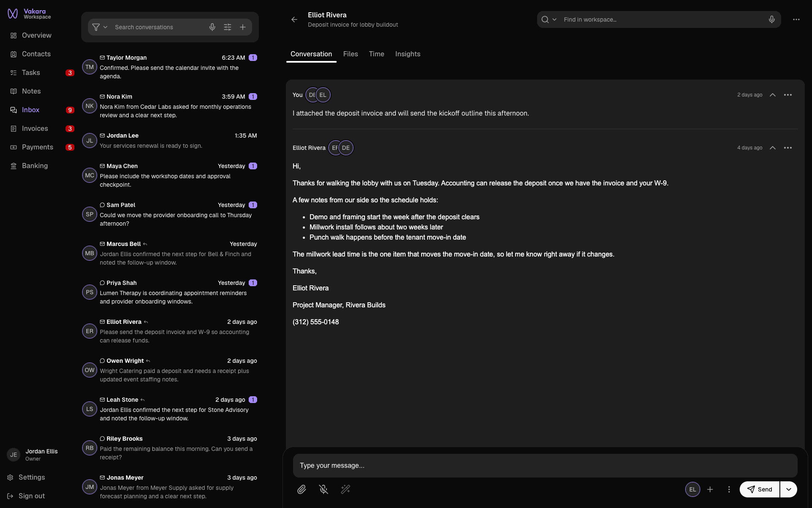Collapse Elliot Rivera's message from 4 days ago
This screenshot has width=812, height=508.
pos(773,148)
